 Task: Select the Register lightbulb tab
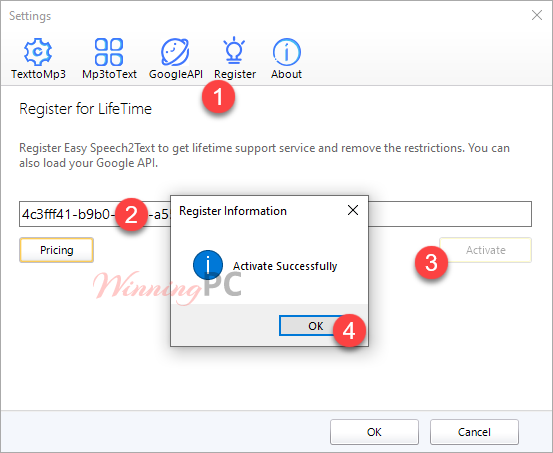click(235, 59)
